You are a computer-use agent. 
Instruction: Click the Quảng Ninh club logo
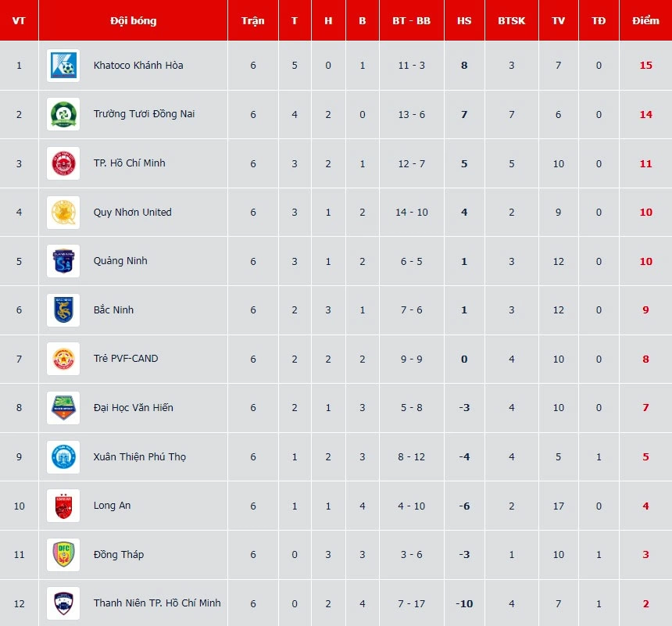point(63,261)
